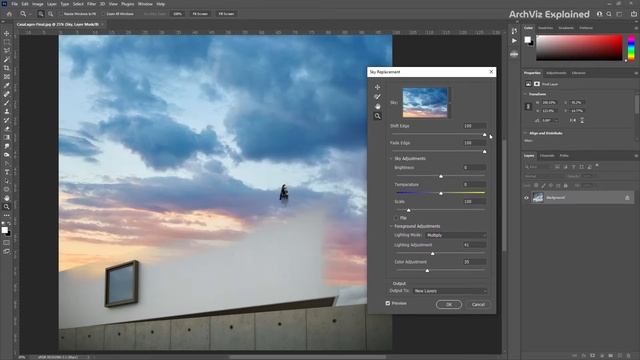Screen dimensions: 640x360
Task: Open the Lighting Mode dropdown
Action: pyautogui.click(x=456, y=235)
